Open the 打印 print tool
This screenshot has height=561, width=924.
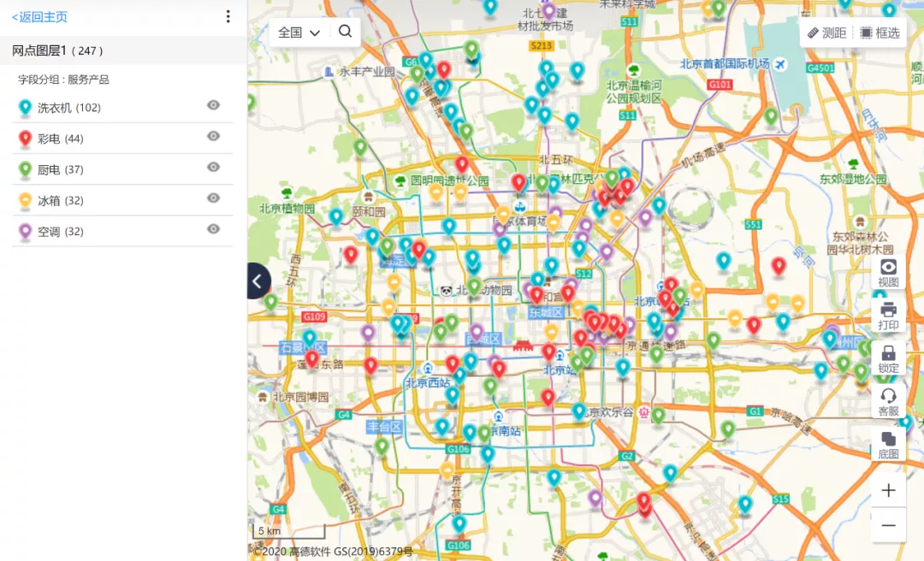click(889, 316)
